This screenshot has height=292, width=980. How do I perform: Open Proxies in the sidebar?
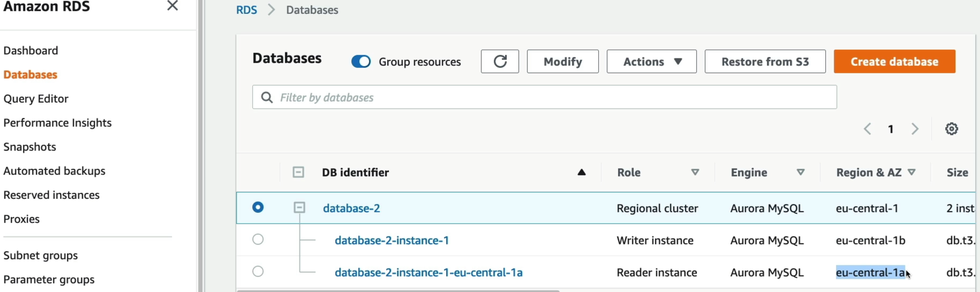21,219
